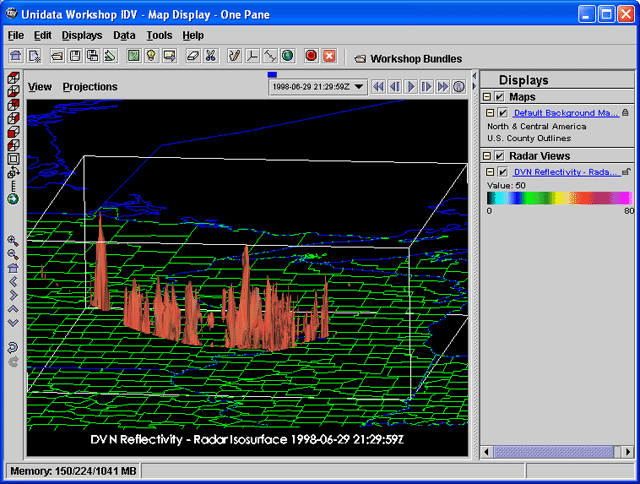Open the Displays menu in menu bar
The image size is (640, 484).
pos(81,35)
